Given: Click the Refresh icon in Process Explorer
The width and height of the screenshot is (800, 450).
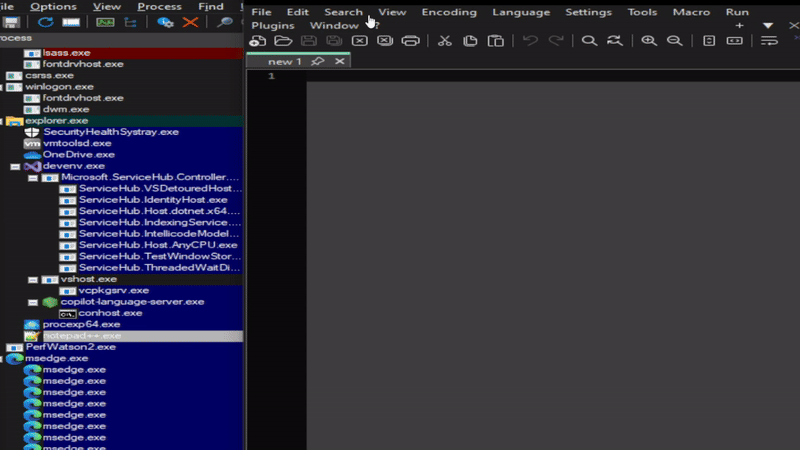Looking at the screenshot, I should pos(45,22).
